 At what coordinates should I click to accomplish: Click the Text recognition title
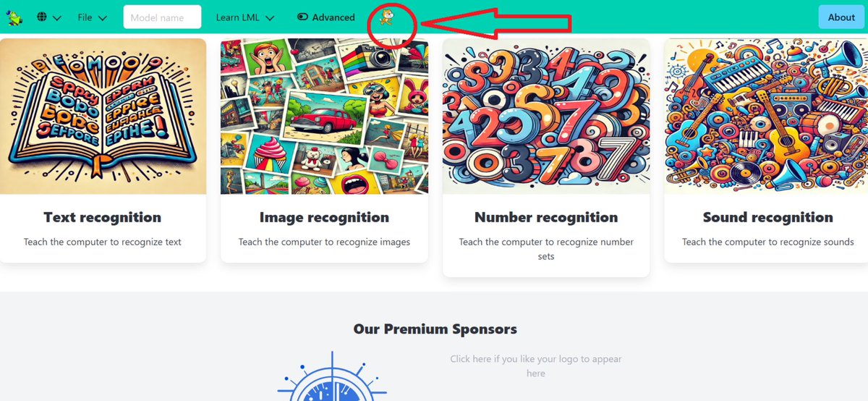[103, 217]
